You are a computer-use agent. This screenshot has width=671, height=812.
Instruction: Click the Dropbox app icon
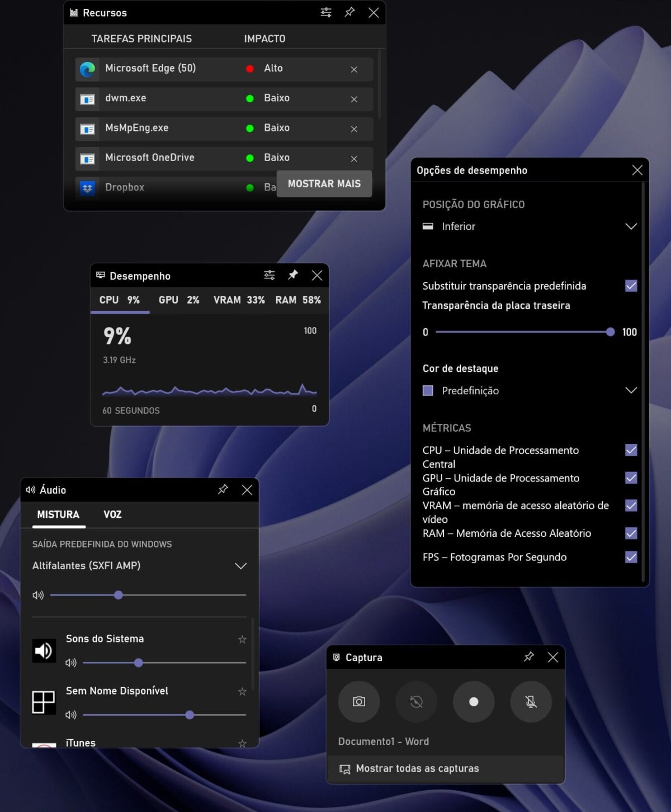point(87,188)
